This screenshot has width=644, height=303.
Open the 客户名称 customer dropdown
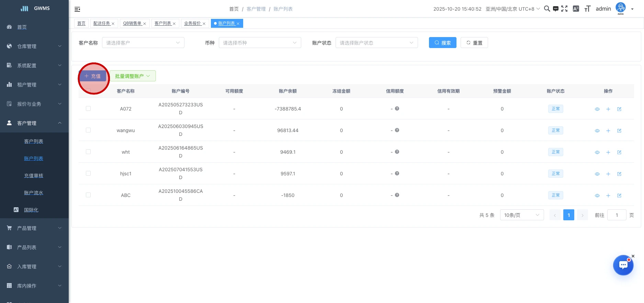coord(143,43)
